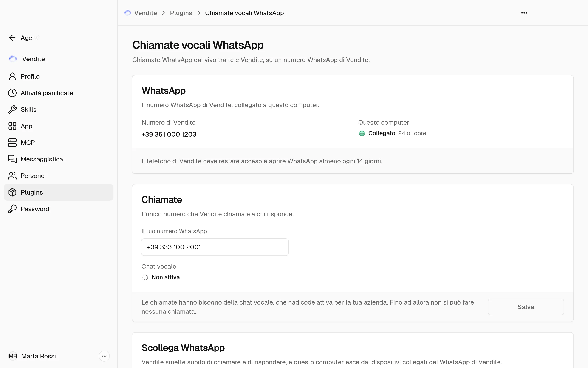Click the 24 ottobre date text
Image resolution: width=588 pixels, height=368 pixels.
pyautogui.click(x=412, y=133)
